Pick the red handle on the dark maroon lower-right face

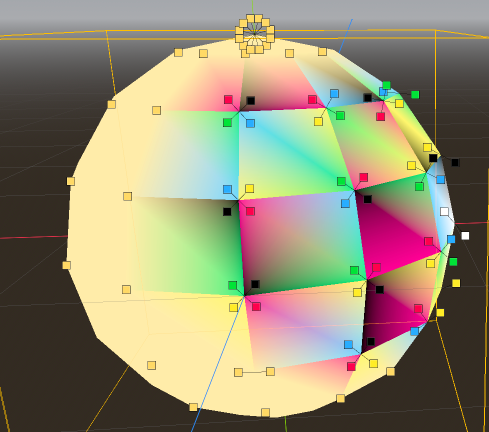[x=418, y=308]
